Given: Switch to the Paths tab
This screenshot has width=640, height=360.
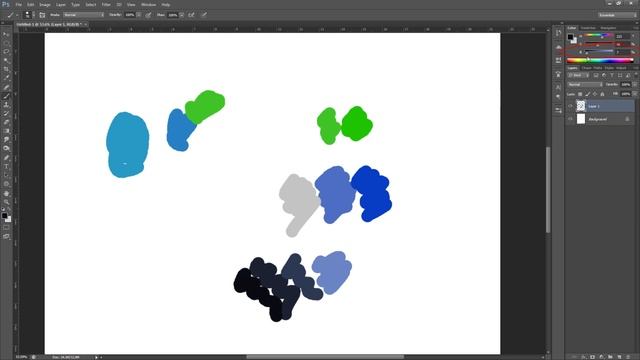Looking at the screenshot, I should tap(598, 68).
